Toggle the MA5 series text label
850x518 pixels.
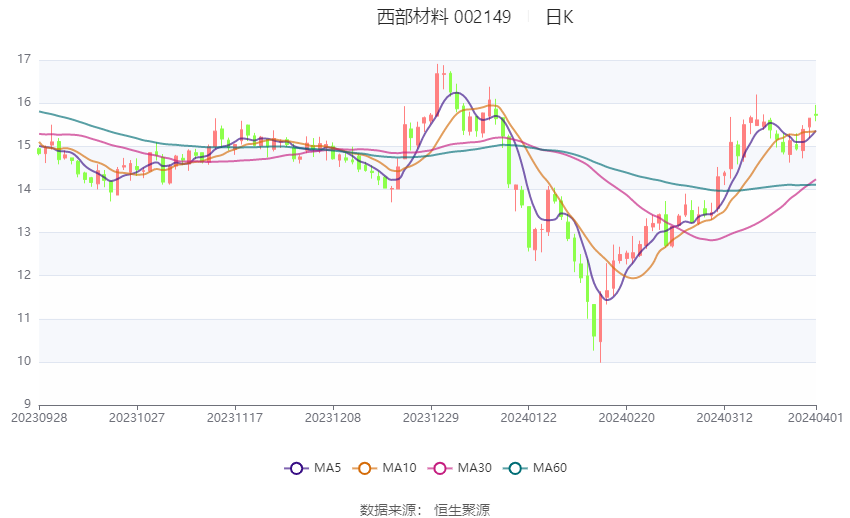point(328,468)
